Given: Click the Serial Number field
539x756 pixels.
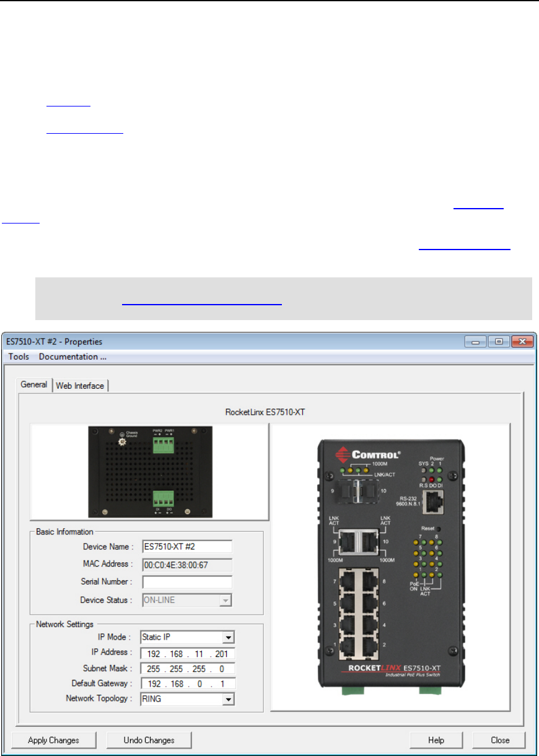Looking at the screenshot, I should pos(187,582).
